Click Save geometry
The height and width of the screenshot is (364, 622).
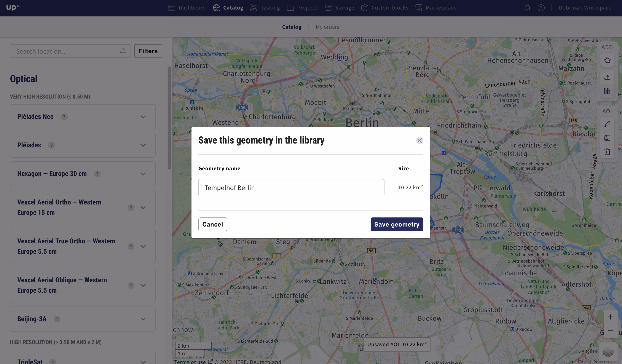397,224
